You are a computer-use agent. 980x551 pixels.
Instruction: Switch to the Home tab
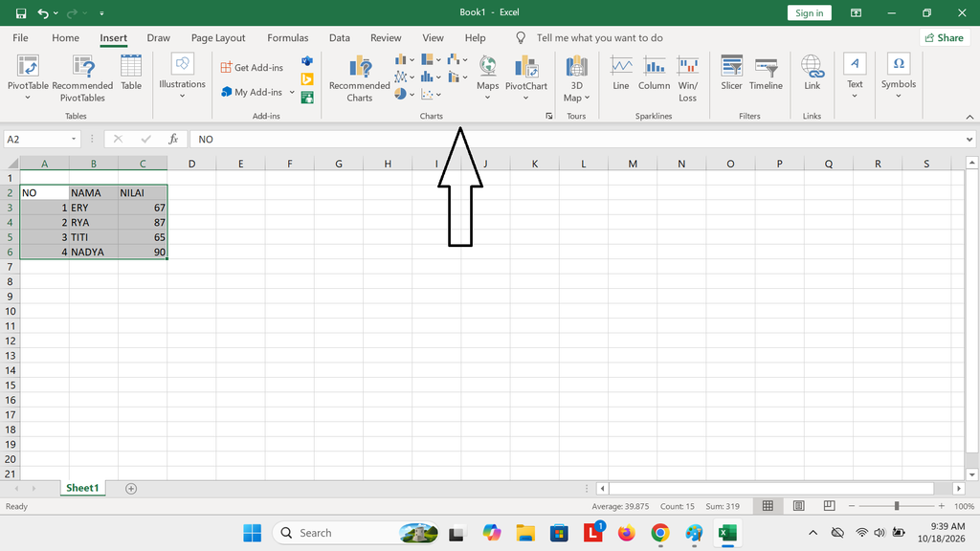[66, 37]
